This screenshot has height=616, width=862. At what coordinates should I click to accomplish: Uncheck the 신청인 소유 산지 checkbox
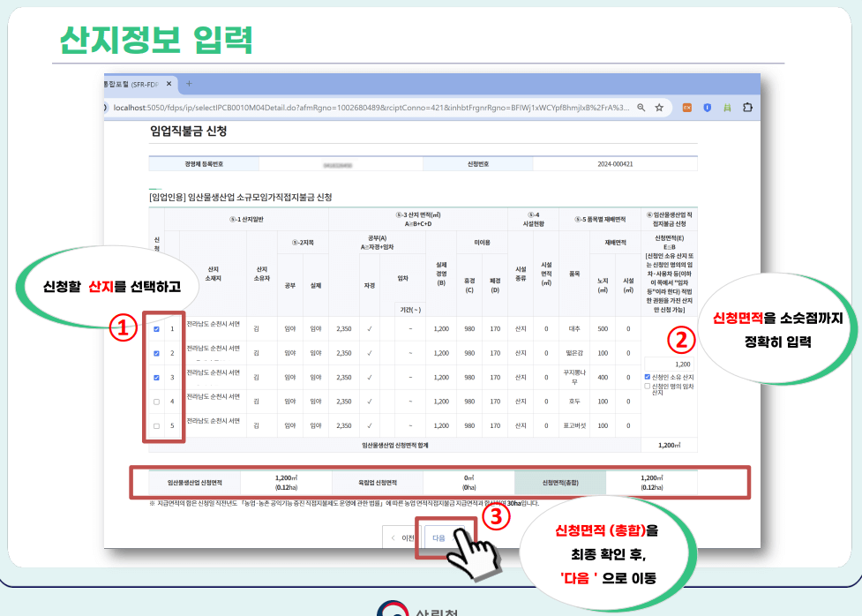(648, 376)
